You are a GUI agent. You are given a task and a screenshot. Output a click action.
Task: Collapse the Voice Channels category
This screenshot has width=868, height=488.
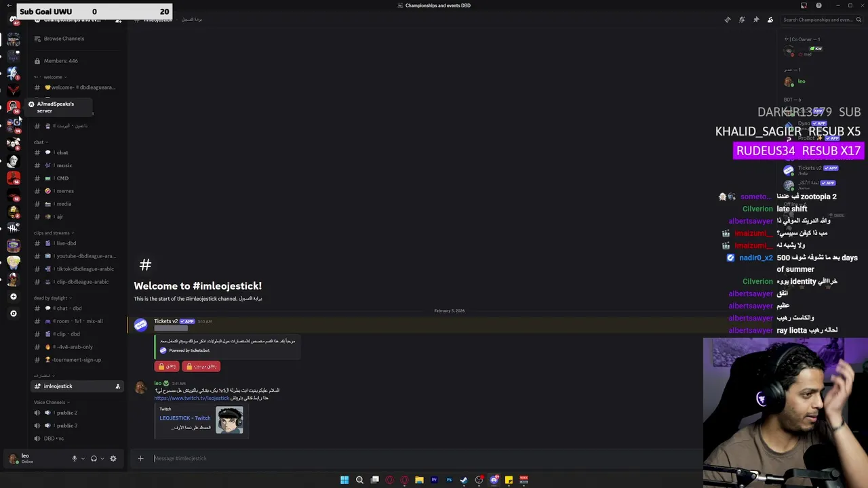coord(51,403)
